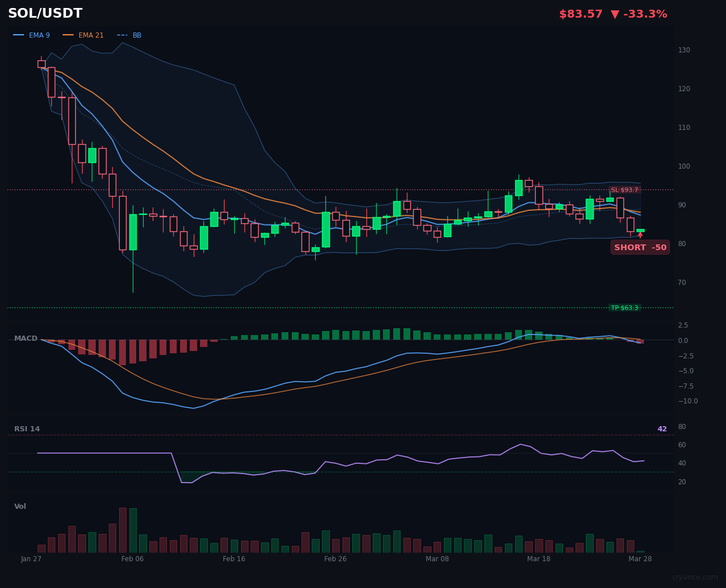Select the RSI 14 panel label
Image resolution: width=726 pixels, height=588 pixels.
[x=28, y=428]
